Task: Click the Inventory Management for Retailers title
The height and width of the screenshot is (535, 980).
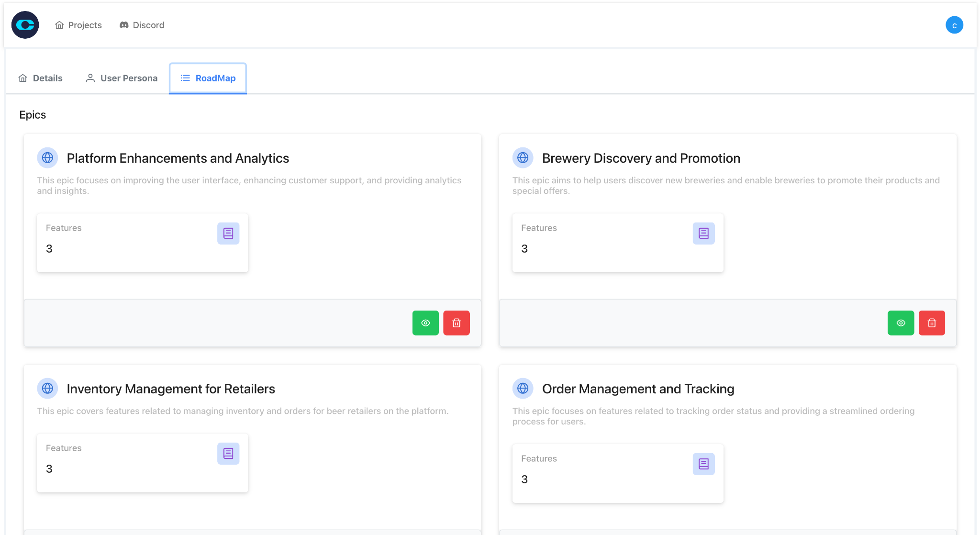Action: (x=171, y=389)
